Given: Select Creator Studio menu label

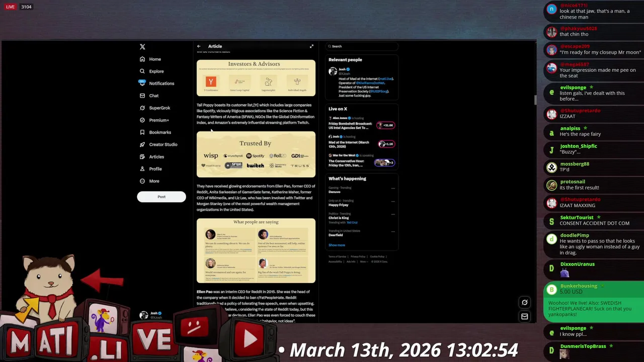Looking at the screenshot, I should [x=163, y=144].
